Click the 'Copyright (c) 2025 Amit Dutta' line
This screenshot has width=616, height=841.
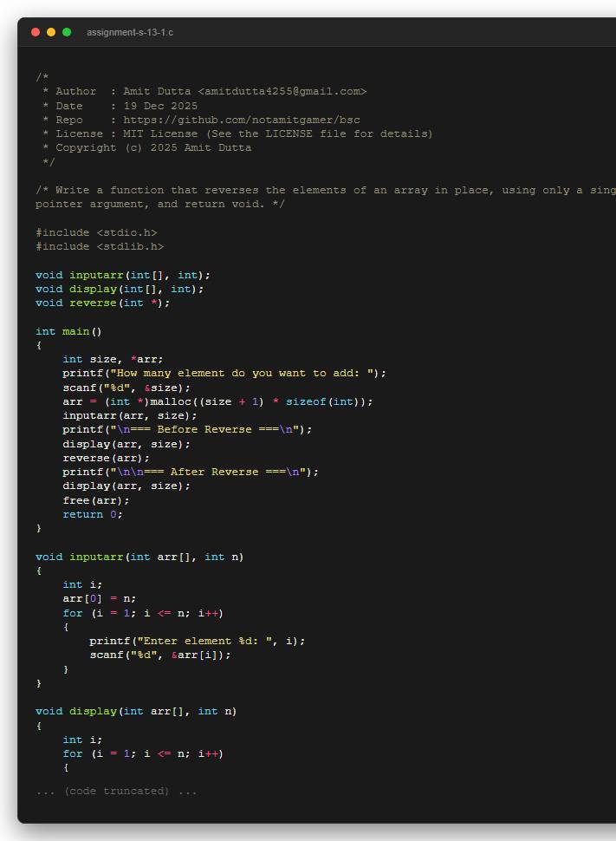(147, 147)
